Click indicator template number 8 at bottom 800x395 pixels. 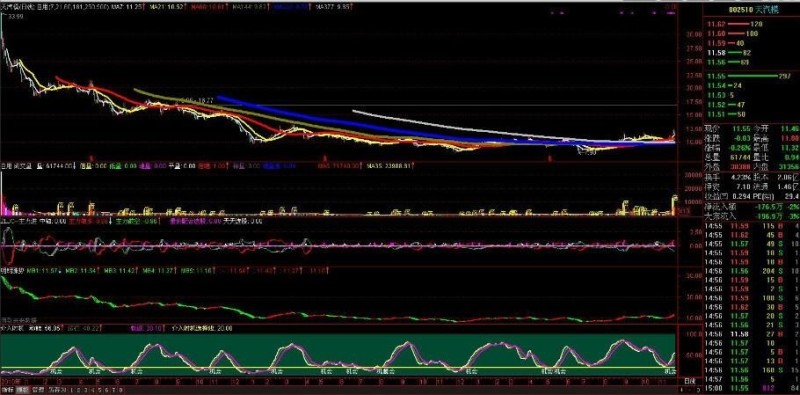tap(120, 390)
